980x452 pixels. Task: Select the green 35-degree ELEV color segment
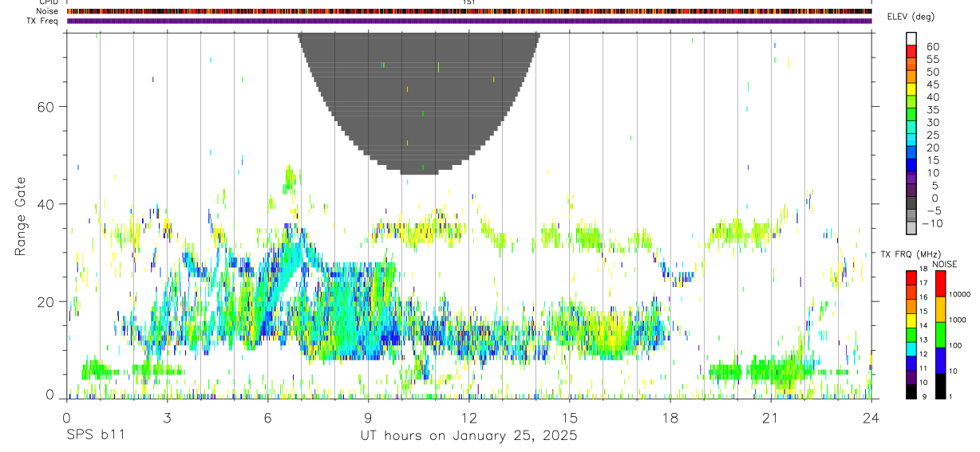911,113
